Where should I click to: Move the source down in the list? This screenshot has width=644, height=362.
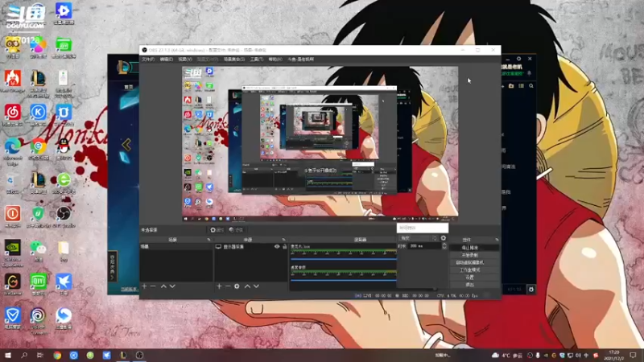click(256, 286)
